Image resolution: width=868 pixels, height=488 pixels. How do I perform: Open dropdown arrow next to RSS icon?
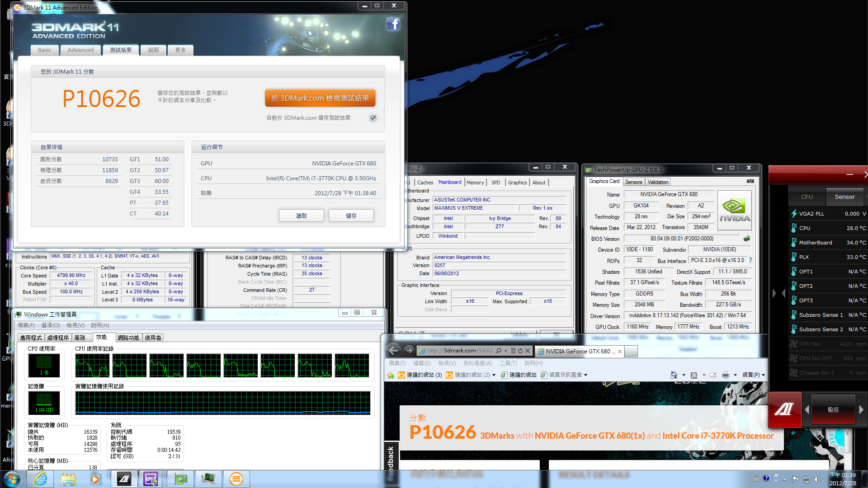703,375
